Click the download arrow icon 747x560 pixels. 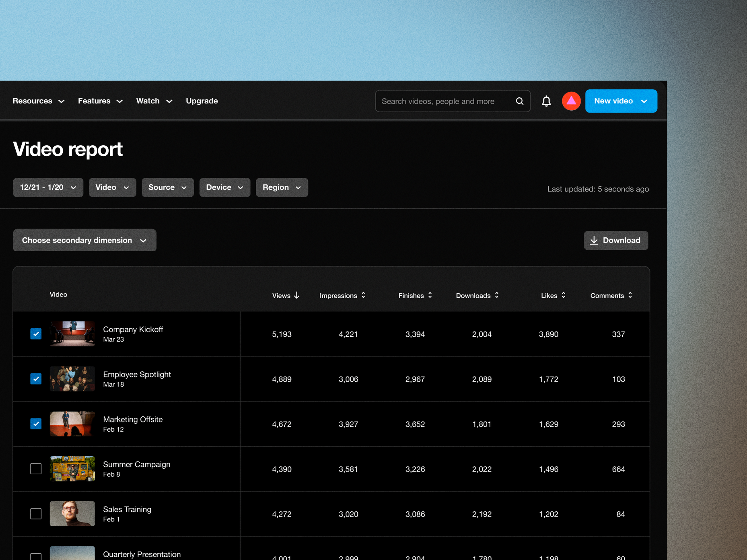[594, 241]
